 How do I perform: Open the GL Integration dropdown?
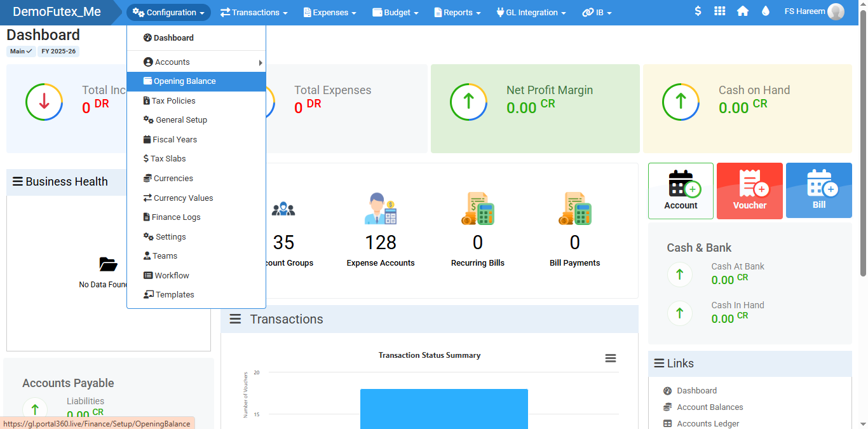click(531, 13)
